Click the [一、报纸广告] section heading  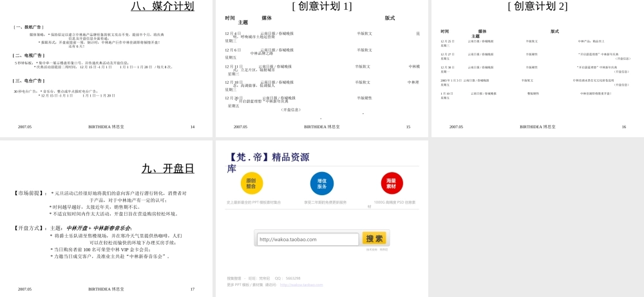tap(29, 27)
